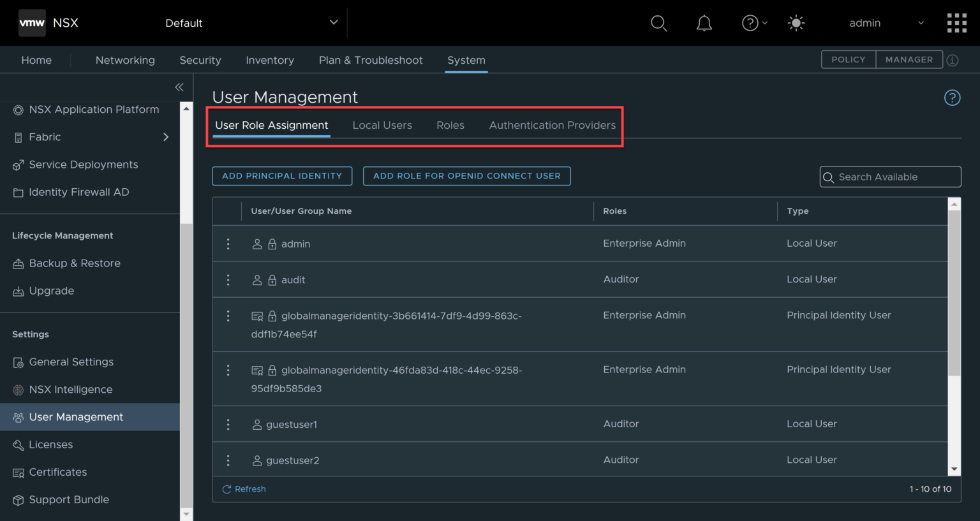Viewport: 980px width, 521px height.
Task: Switch to the Local Users tab
Action: coord(382,125)
